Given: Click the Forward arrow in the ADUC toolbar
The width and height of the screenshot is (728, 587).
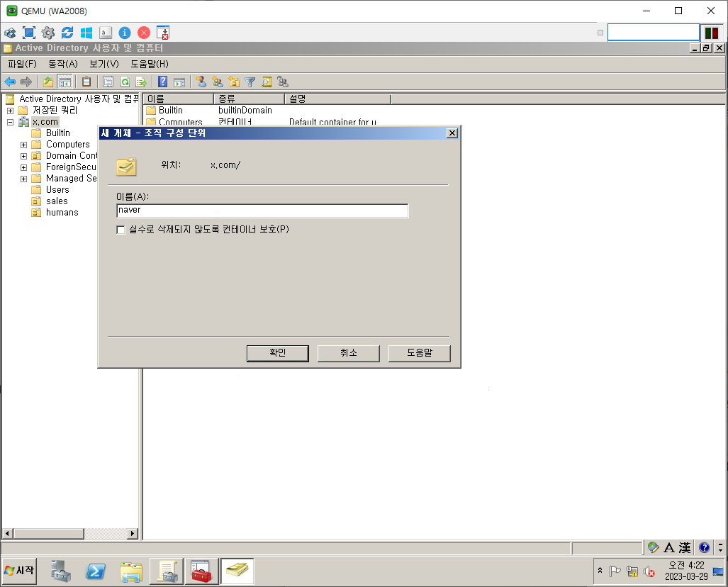Looking at the screenshot, I should point(26,82).
